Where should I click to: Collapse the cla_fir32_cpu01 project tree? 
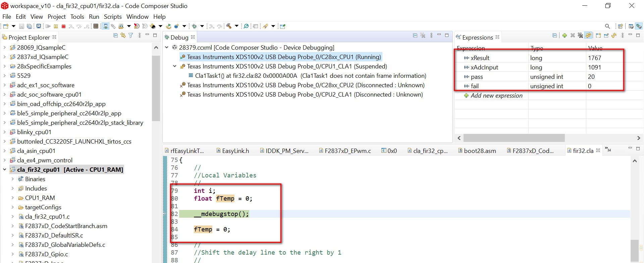[x=5, y=170]
